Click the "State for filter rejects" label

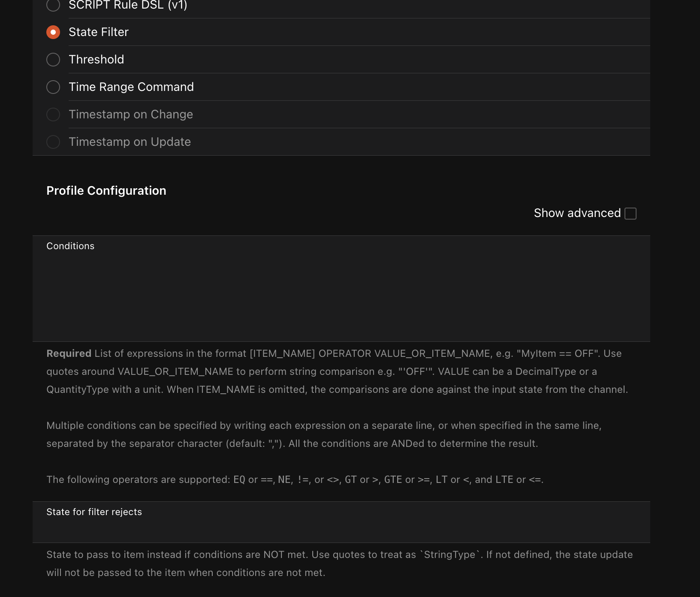[94, 512]
